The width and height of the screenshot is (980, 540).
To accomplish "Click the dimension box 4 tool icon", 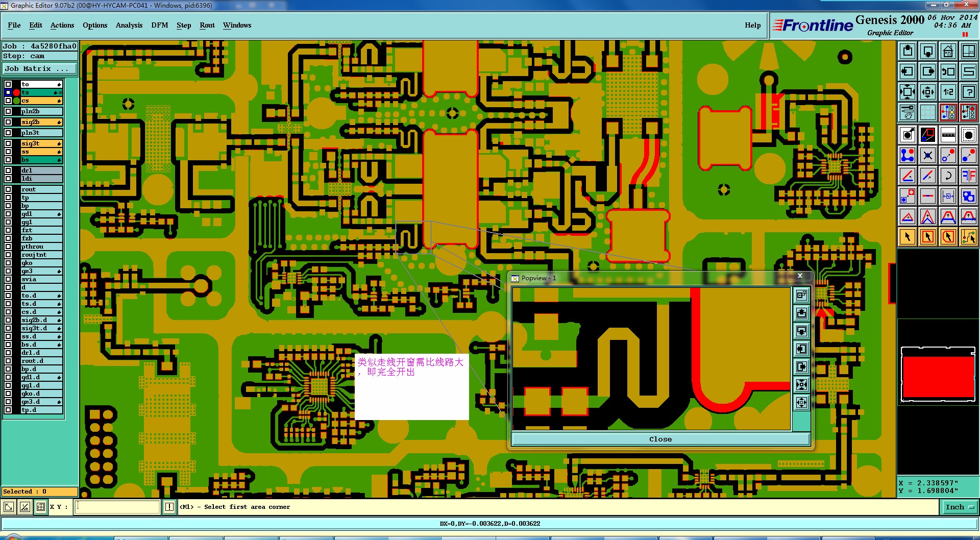I will pyautogui.click(x=948, y=196).
